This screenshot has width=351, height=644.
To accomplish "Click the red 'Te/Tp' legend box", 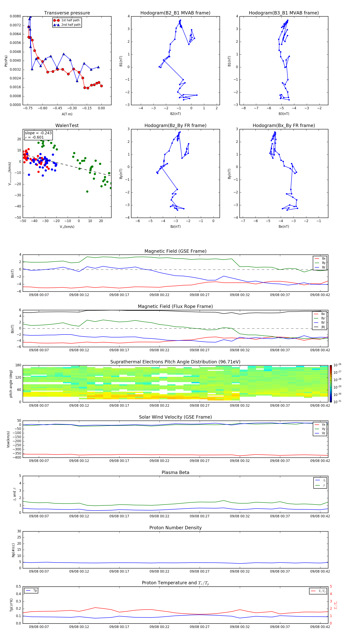I will 318,591.
